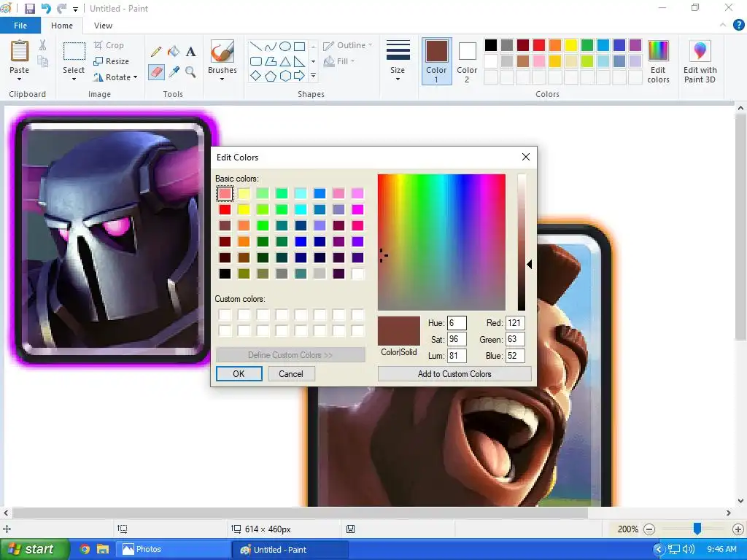Select the Eraser tool
Image resolution: width=747 pixels, height=560 pixels.
pos(156,72)
